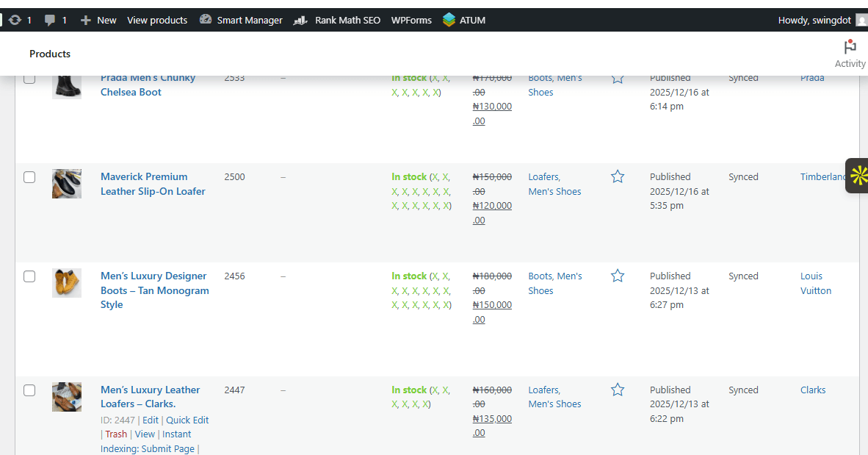Click Published 2025/12/13 at 6:27 pm date
The width and height of the screenshot is (868, 455).
pyautogui.click(x=679, y=290)
